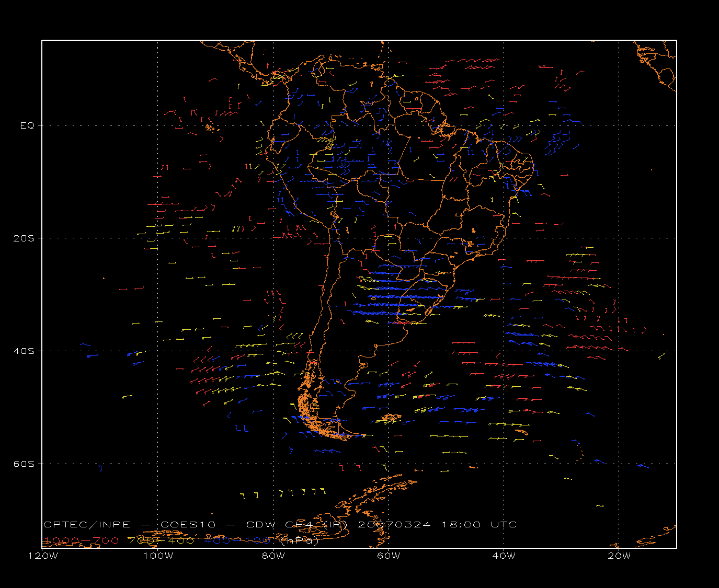Click the "EQ" latitude label
Viewport: 719px width, 588px height.
(27, 125)
